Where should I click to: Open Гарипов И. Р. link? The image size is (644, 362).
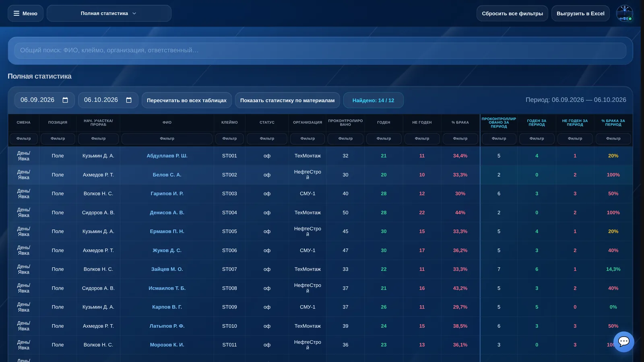(x=167, y=193)
